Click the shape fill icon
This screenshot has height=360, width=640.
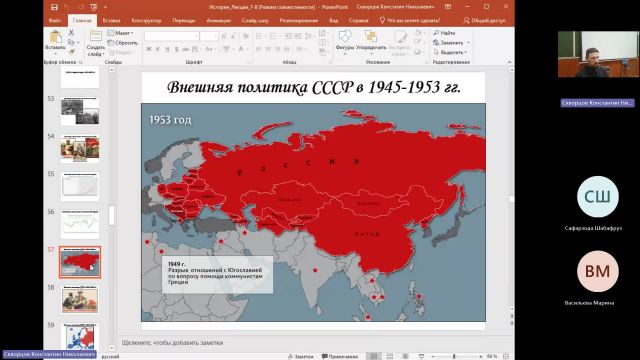pos(418,32)
